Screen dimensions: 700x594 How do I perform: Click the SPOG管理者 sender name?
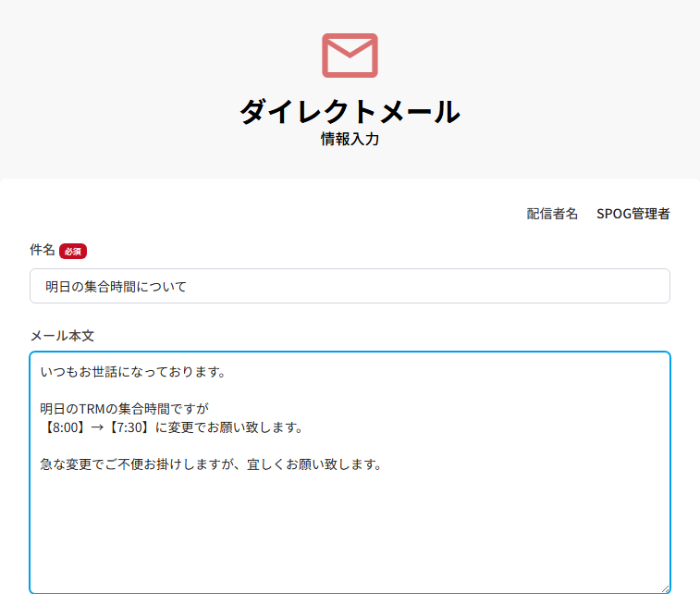(x=633, y=214)
